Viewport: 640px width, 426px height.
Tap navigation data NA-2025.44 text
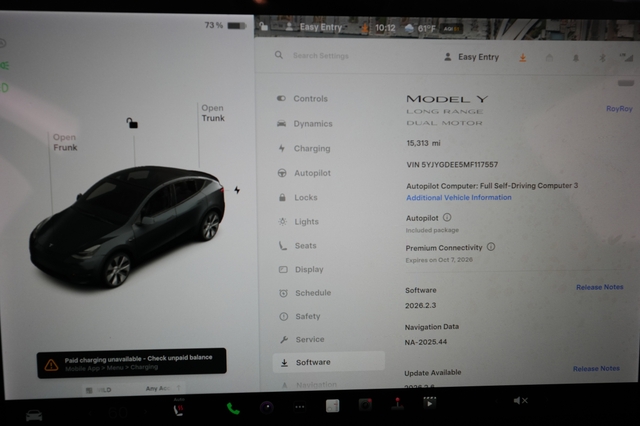click(426, 342)
